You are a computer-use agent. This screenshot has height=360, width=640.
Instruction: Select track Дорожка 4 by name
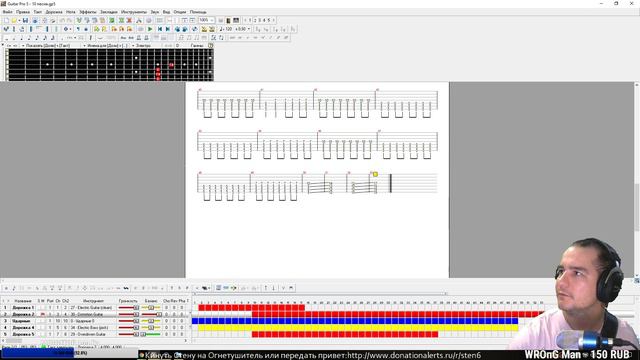23,327
